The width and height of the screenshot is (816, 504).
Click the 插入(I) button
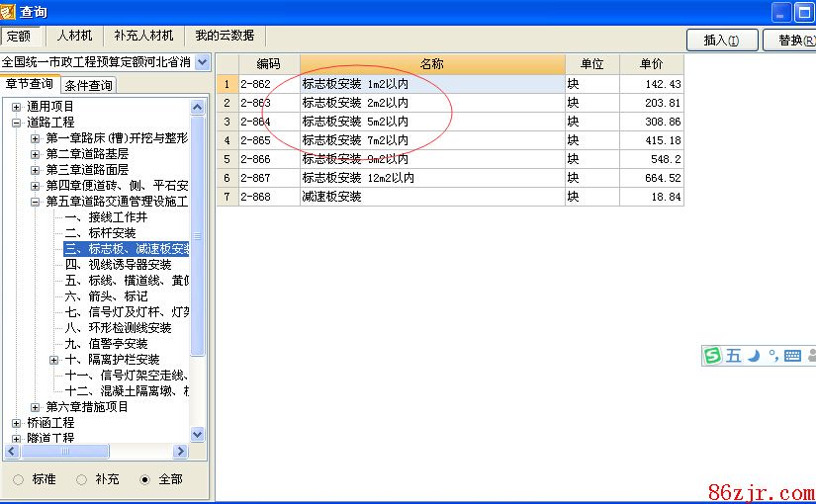point(722,41)
